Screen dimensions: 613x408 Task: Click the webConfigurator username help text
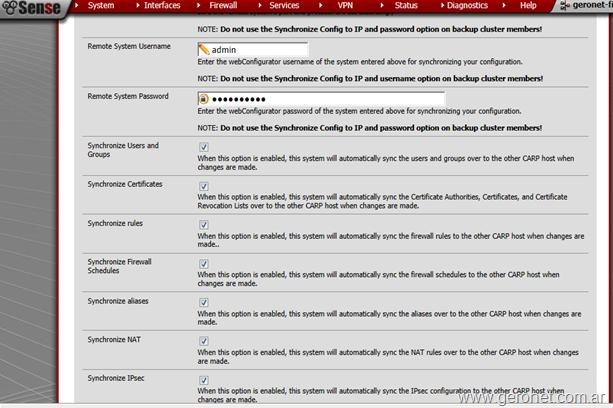[x=360, y=62]
